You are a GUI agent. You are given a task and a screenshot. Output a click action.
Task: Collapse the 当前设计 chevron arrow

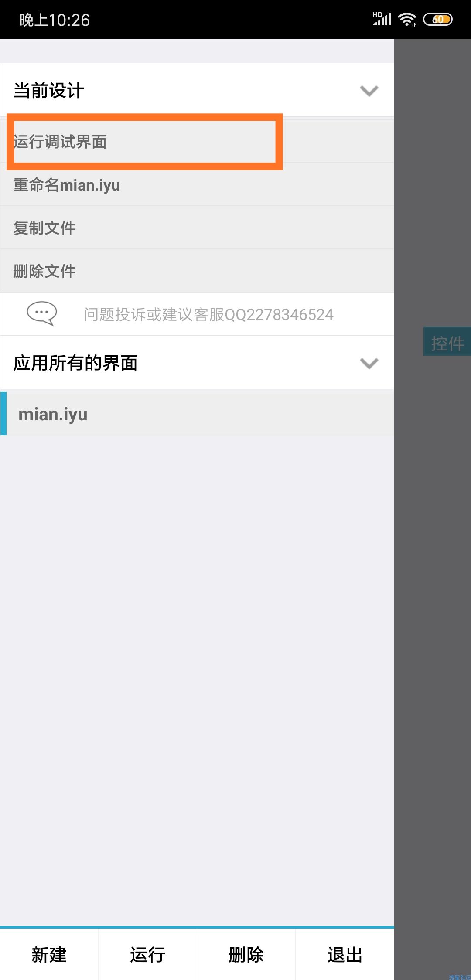pyautogui.click(x=369, y=91)
